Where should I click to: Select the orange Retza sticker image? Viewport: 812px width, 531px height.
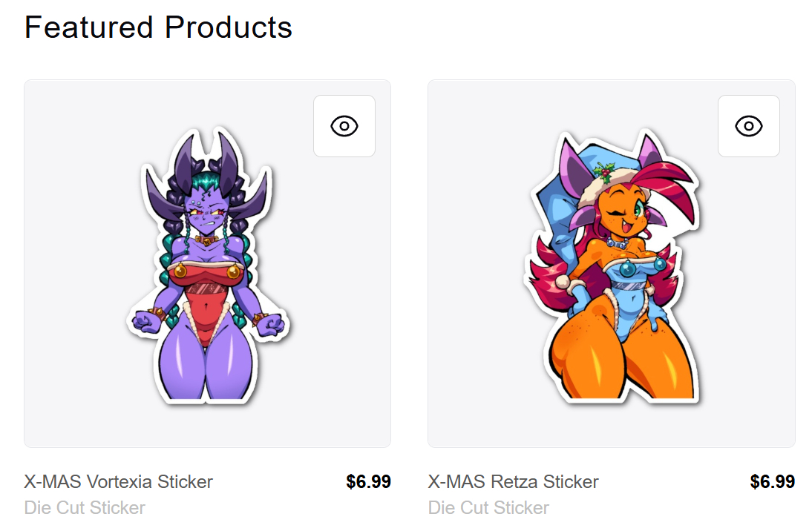tap(612, 265)
